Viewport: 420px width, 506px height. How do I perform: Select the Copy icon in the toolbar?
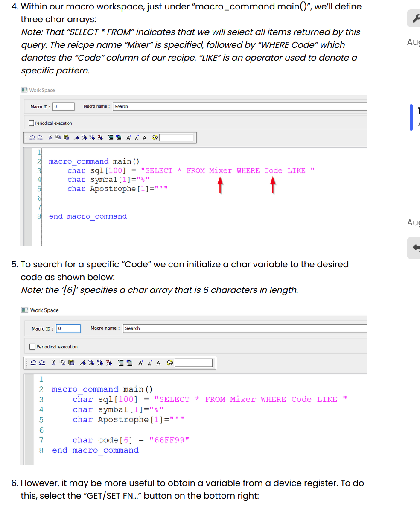click(58, 137)
